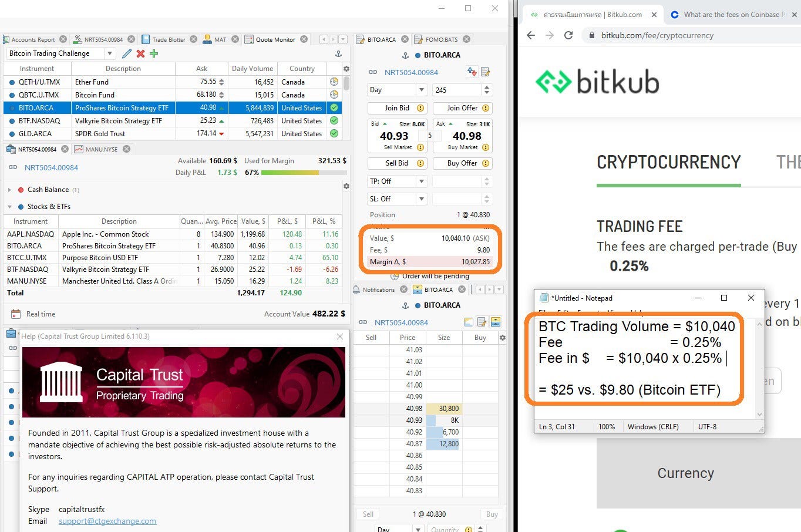The image size is (801, 532).
Task: Close the Notifications tab
Action: (x=403, y=289)
